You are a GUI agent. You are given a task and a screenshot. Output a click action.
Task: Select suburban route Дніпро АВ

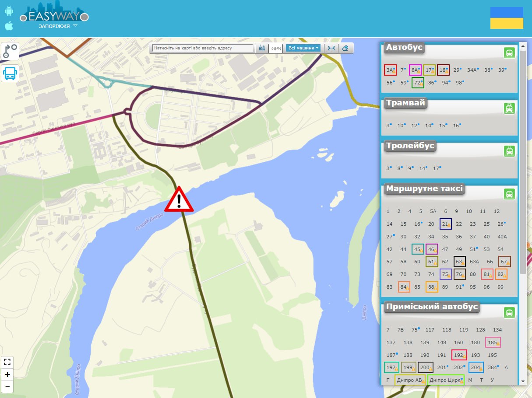410,380
